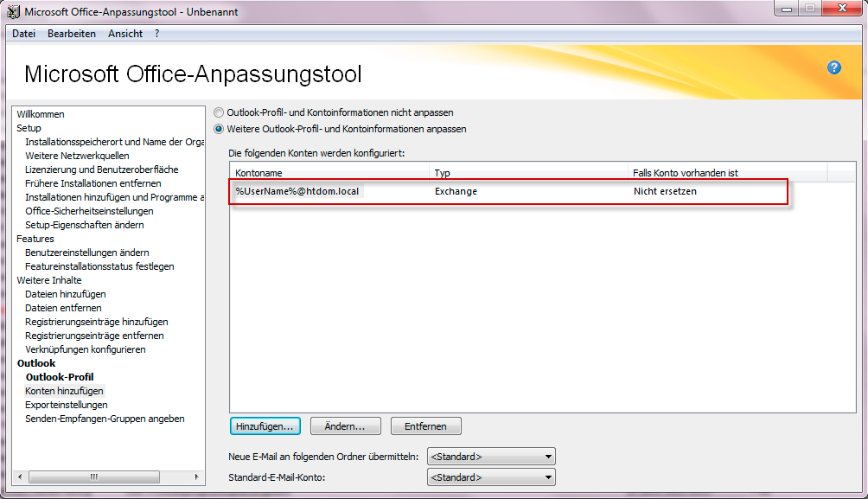Open 'Installationsspeicherort und Name der Organisation'

pos(114,142)
